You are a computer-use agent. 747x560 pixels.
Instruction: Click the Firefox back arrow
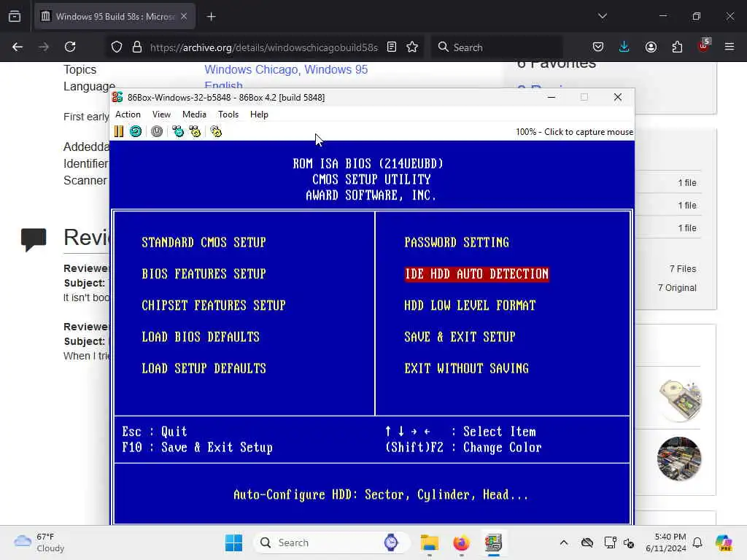[x=18, y=47]
